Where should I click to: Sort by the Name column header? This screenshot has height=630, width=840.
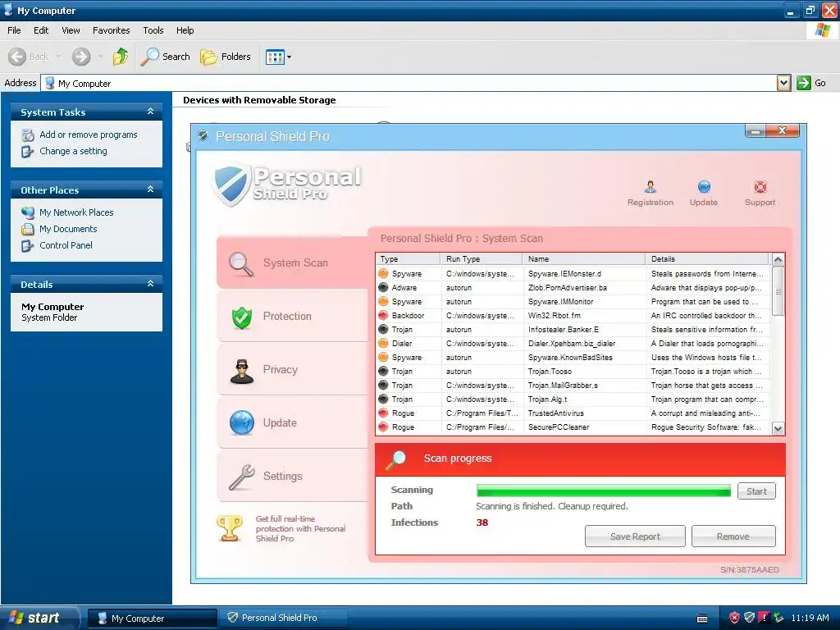[584, 258]
